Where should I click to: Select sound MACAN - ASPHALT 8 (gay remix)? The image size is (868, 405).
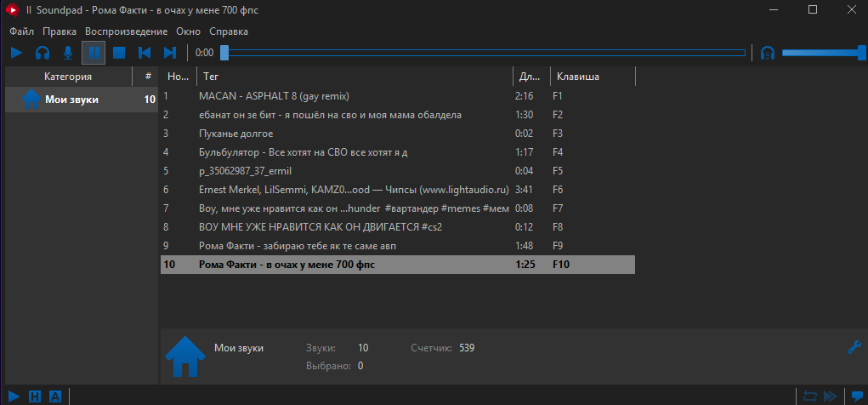click(x=398, y=96)
